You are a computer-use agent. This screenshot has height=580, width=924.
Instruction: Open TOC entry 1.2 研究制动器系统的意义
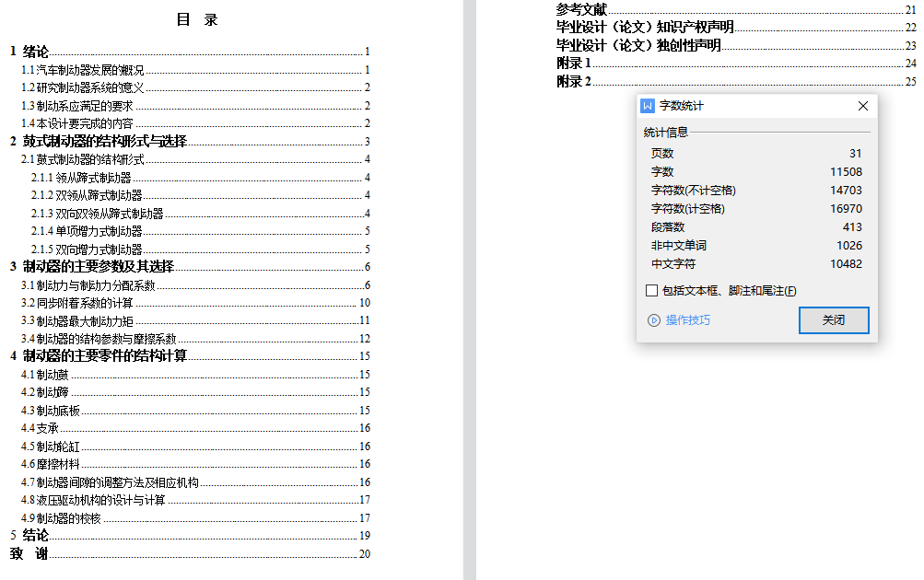coord(195,87)
